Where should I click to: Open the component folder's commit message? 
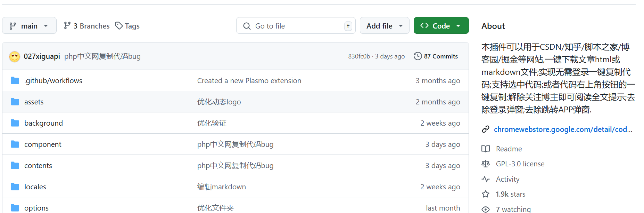[235, 144]
